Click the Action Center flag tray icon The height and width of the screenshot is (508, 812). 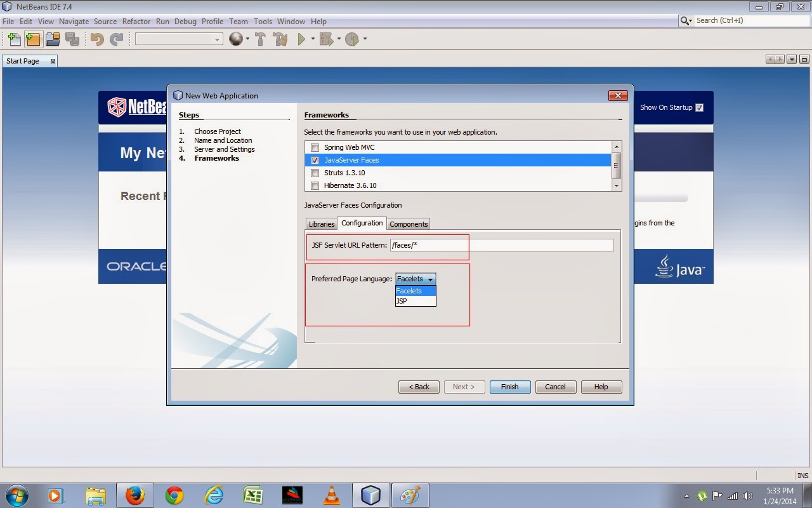717,496
